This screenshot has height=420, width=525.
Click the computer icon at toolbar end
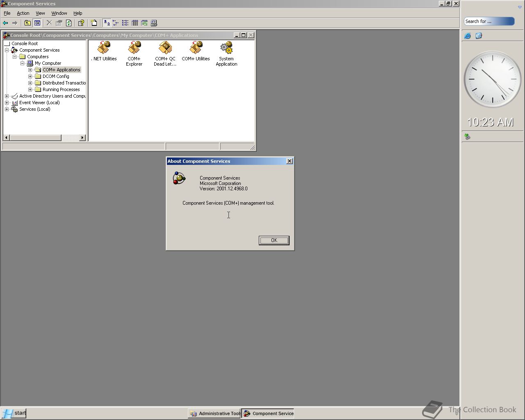154,23
